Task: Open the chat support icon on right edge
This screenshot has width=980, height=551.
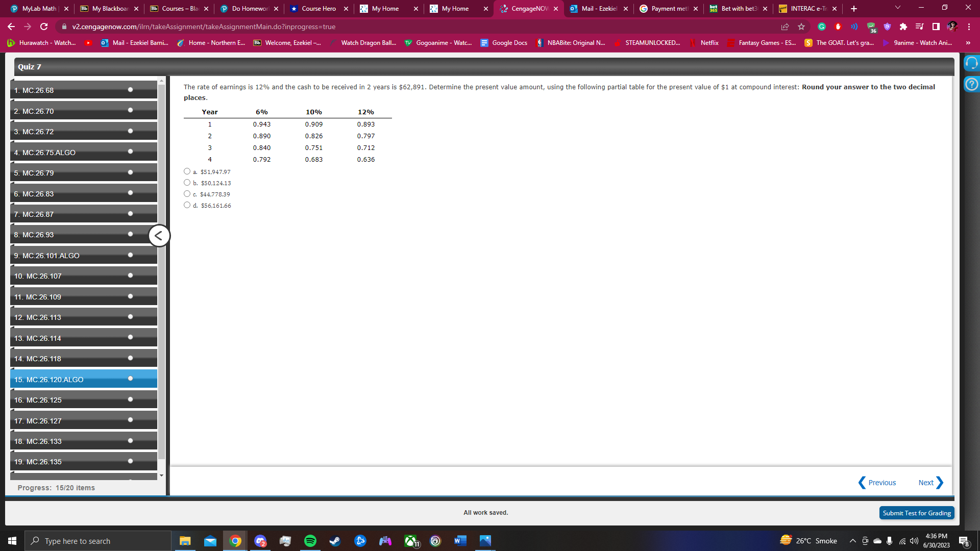Action: [x=972, y=62]
